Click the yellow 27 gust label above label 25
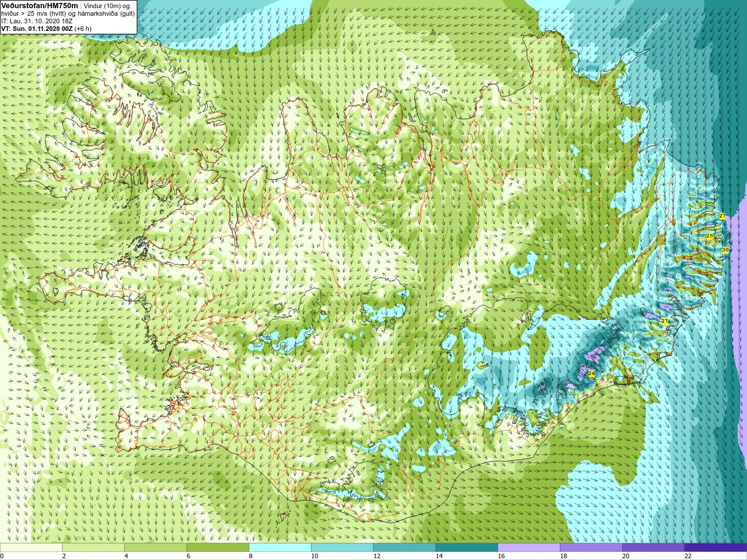This screenshot has width=747, height=560. pyautogui.click(x=722, y=216)
